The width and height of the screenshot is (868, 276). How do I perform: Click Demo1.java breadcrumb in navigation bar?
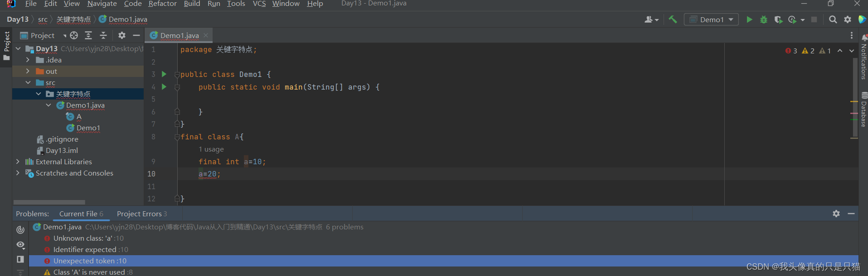pyautogui.click(x=123, y=19)
